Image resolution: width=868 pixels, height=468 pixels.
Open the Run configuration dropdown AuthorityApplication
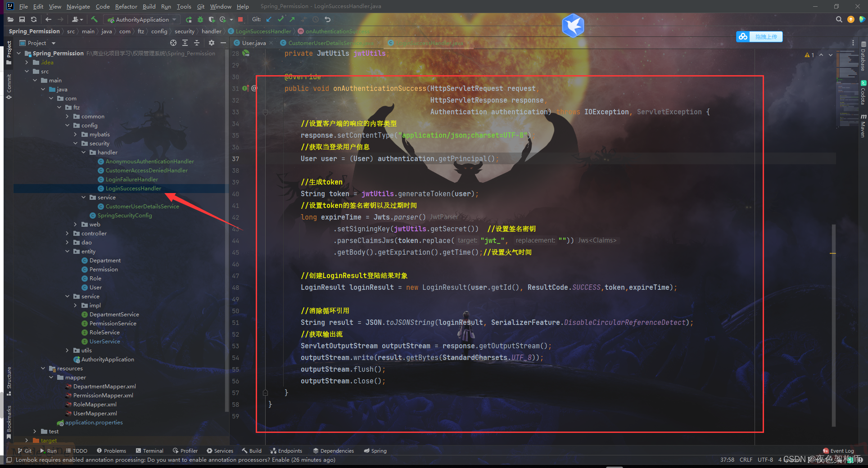(x=142, y=19)
